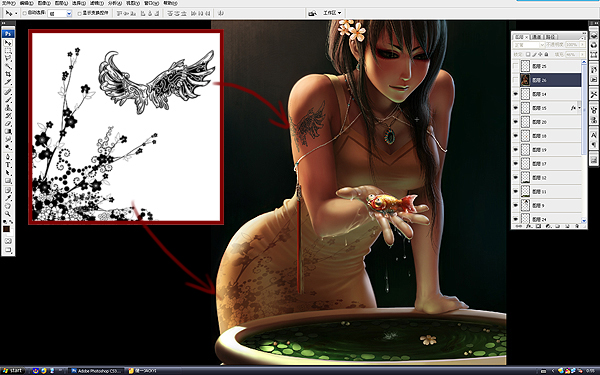Open the workspace button in options bar
This screenshot has height=375, width=600.
[332, 13]
